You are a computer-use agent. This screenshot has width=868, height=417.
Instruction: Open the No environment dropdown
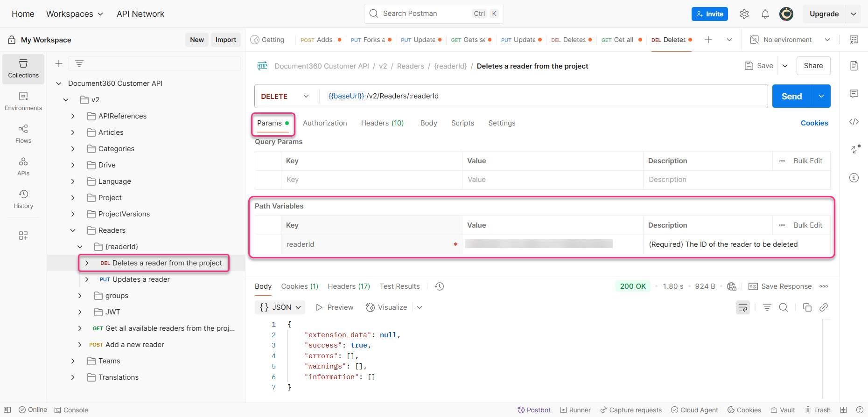pos(790,40)
